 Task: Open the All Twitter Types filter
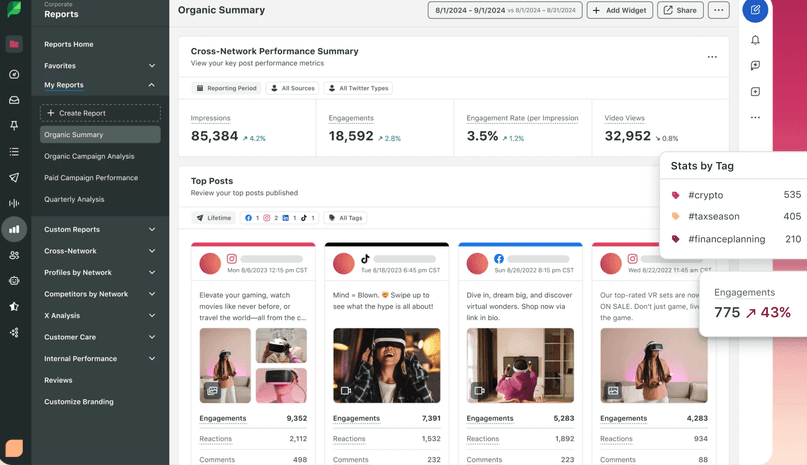tap(358, 88)
